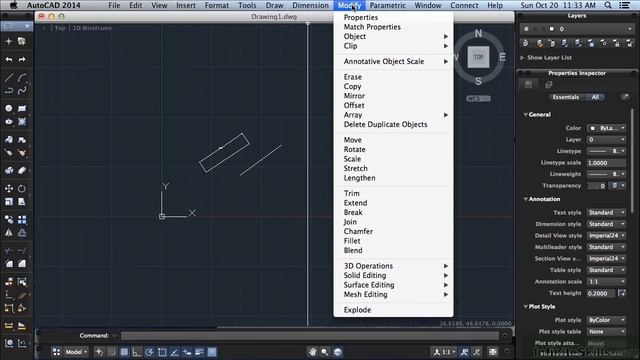Select the Polyline tool
The width and height of the screenshot is (640, 360).
[9, 91]
